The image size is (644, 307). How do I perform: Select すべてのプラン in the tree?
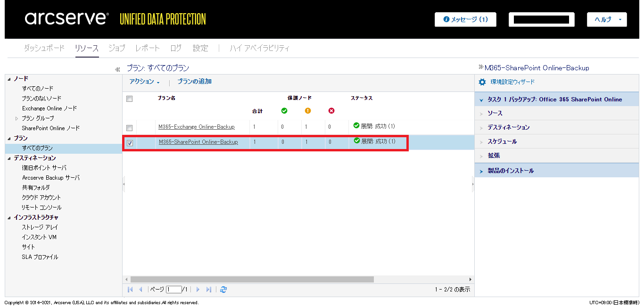point(37,148)
